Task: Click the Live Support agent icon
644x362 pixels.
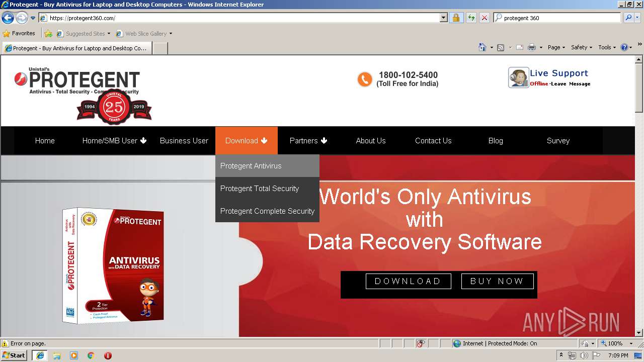Action: coord(518,77)
